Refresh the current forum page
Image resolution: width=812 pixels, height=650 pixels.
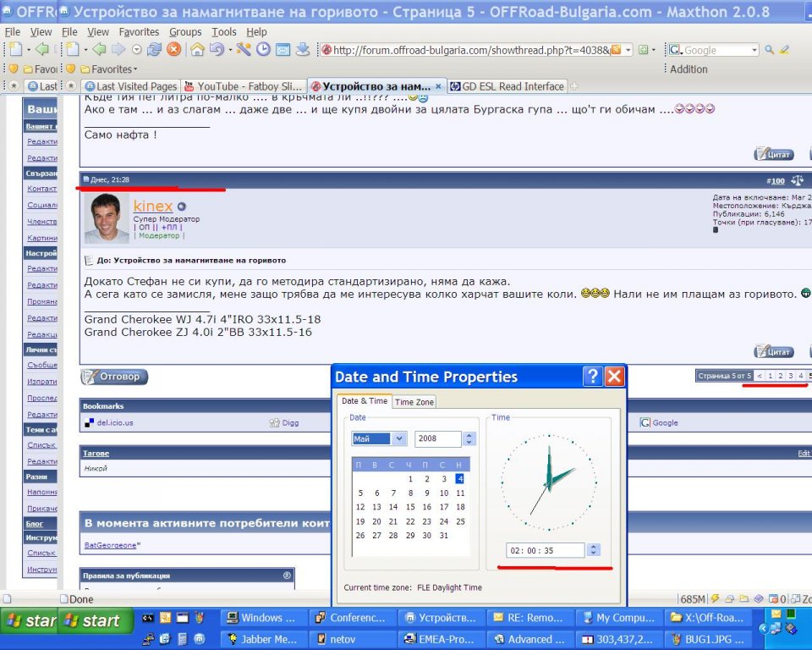pos(154,50)
